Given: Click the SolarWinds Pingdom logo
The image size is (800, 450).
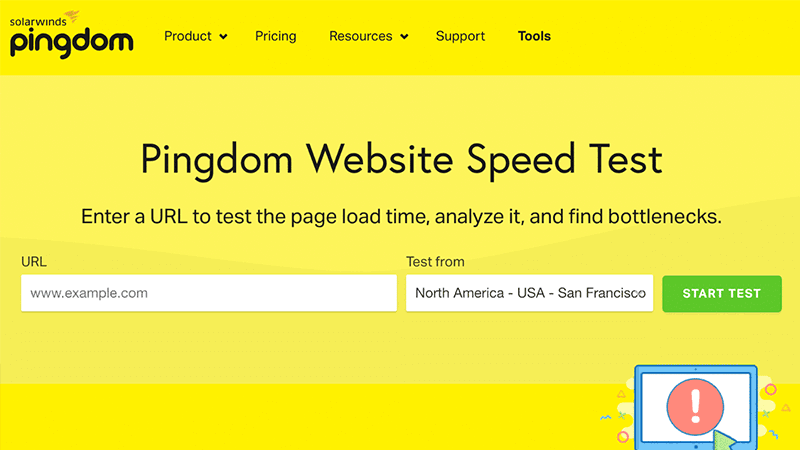Looking at the screenshot, I should point(71,34).
